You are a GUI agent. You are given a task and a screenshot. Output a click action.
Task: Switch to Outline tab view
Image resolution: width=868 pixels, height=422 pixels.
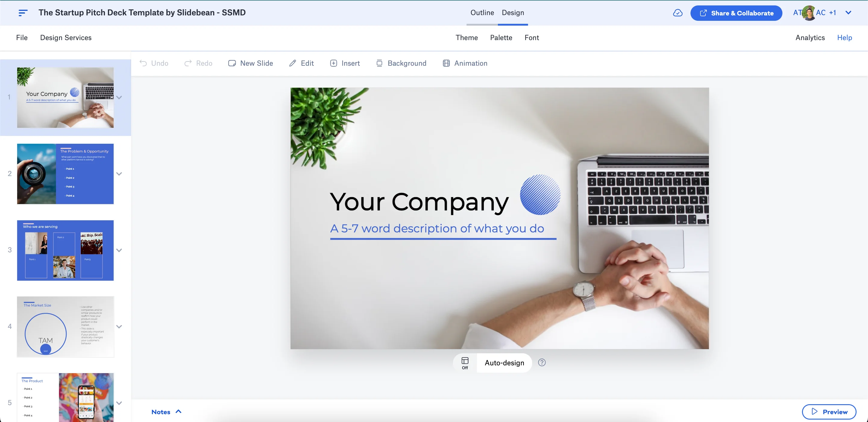pyautogui.click(x=481, y=13)
